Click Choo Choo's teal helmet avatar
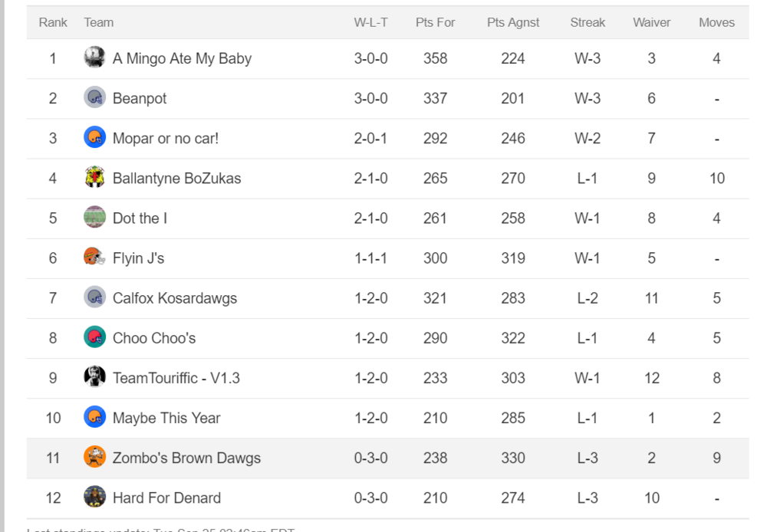 94,337
